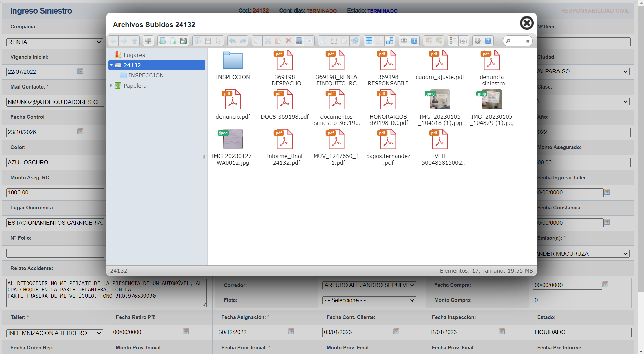Open the Flota Seleccione dropdown

[x=369, y=300]
